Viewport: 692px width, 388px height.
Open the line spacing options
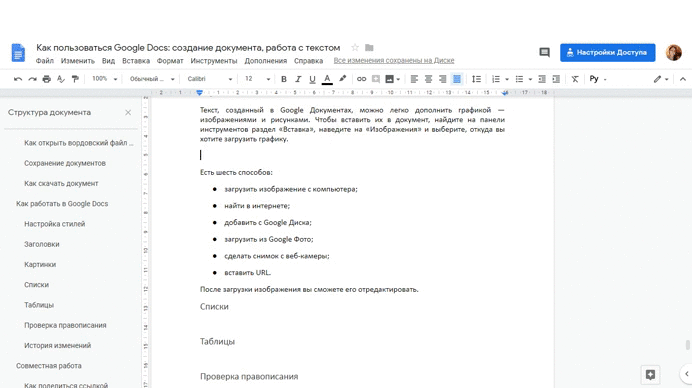coord(476,79)
